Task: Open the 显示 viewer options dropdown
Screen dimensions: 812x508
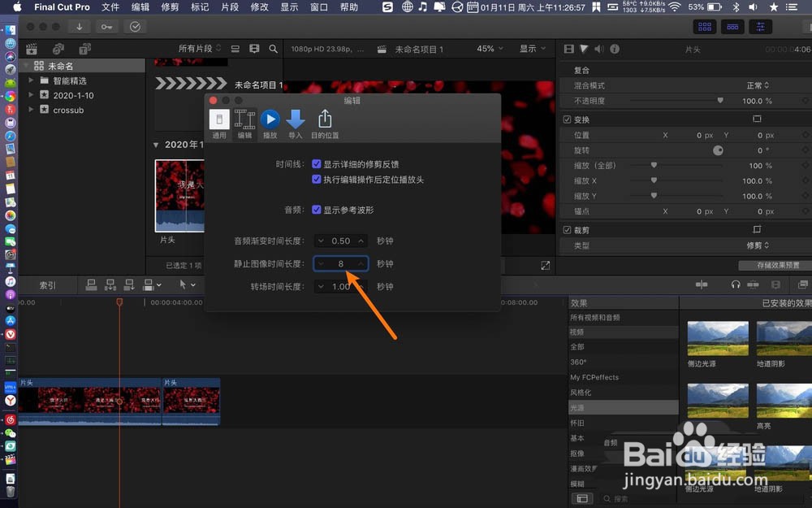Action: click(533, 48)
